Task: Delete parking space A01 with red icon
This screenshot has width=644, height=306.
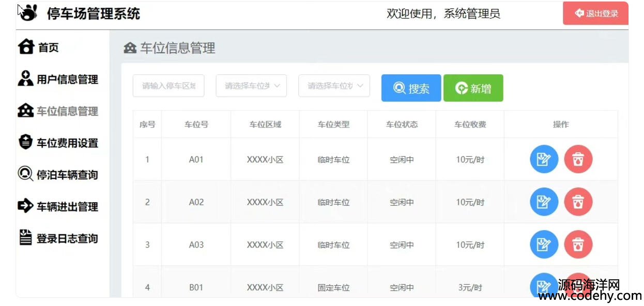Action: tap(578, 159)
